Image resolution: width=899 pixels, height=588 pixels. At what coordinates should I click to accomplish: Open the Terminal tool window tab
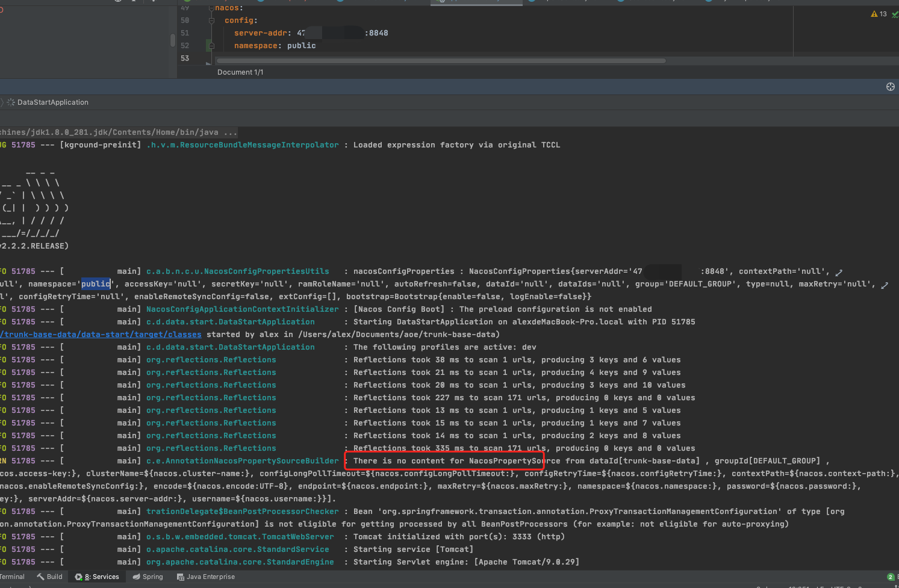12,577
